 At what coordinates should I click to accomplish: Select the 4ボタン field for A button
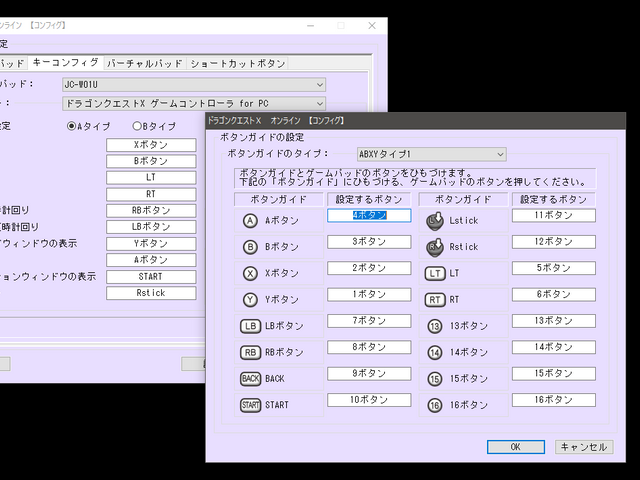(x=369, y=216)
